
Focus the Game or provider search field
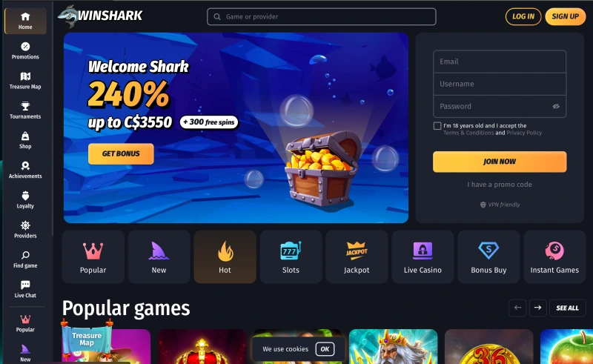coord(322,16)
